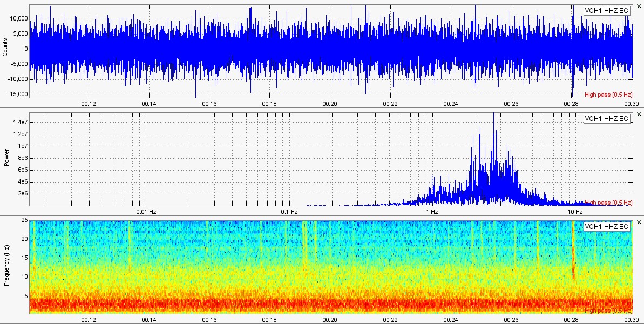644x324 pixels.
Task: Click the VCH1 HHZ EC label in the spectrogram panel
Action: pyautogui.click(x=607, y=227)
